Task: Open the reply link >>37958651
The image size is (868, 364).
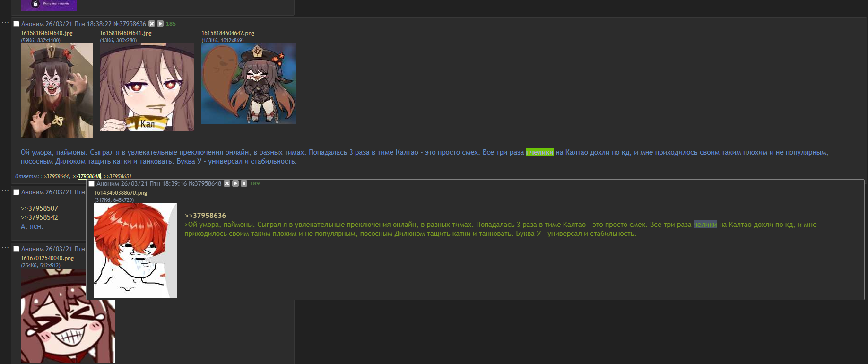Action: tap(117, 176)
